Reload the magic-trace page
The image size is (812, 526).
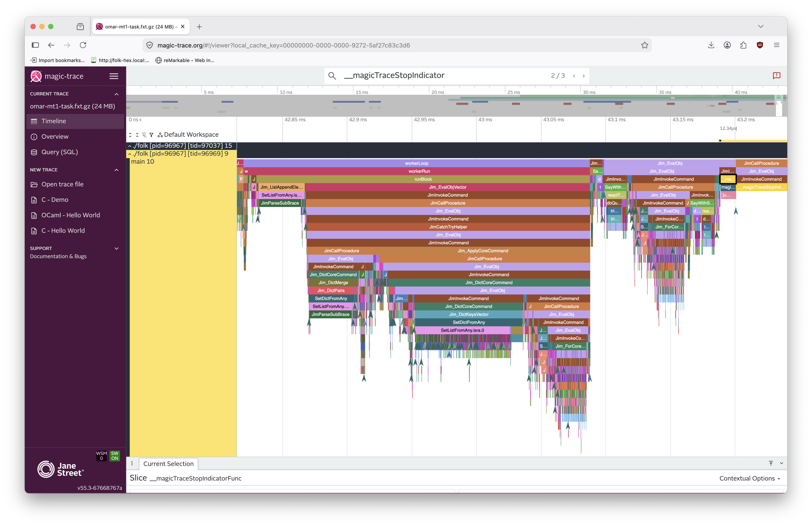click(x=83, y=45)
